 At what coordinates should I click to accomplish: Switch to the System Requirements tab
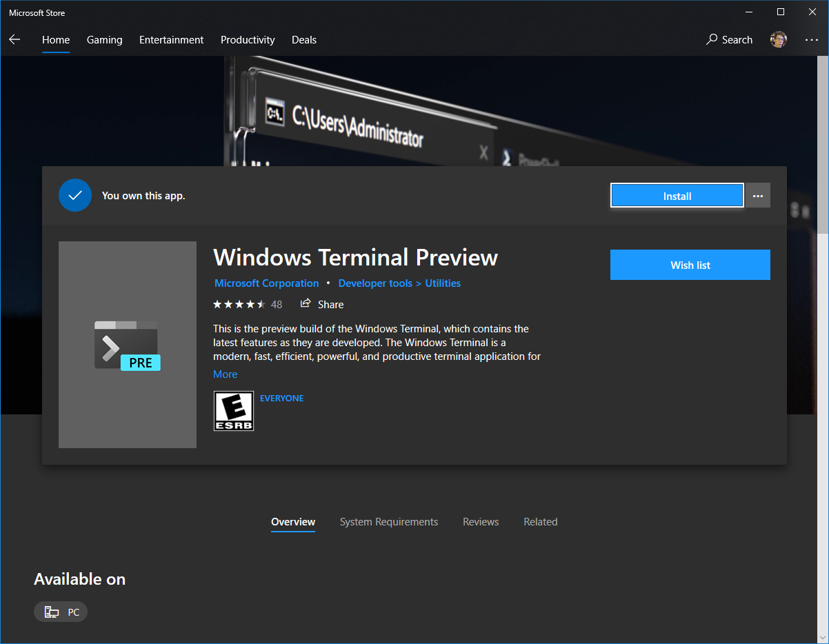pos(389,522)
